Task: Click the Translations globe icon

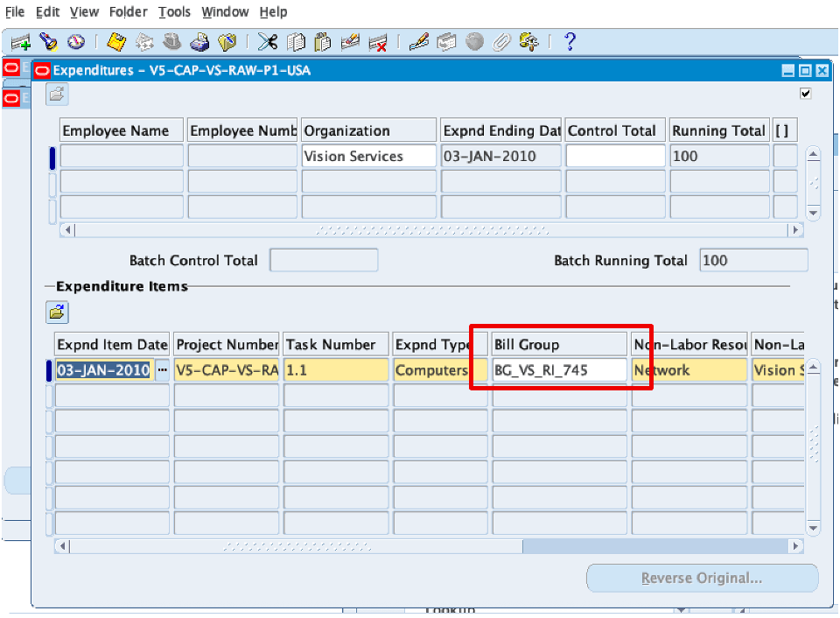Action: [474, 42]
